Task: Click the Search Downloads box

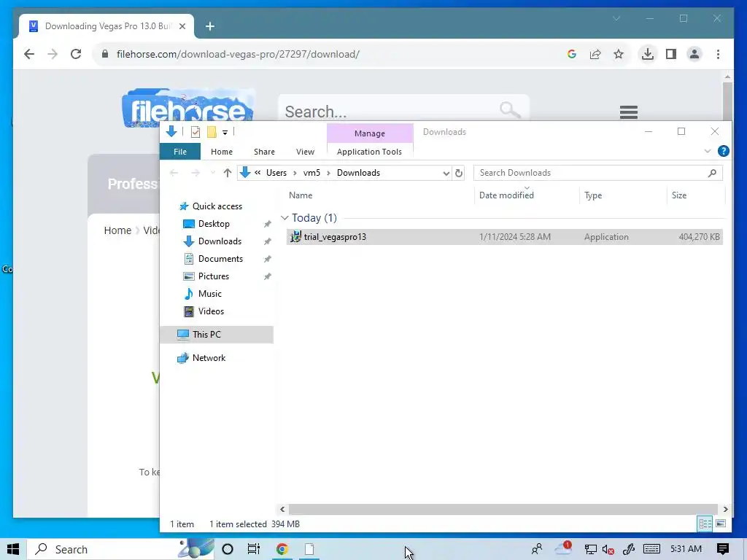Action: 598,173
